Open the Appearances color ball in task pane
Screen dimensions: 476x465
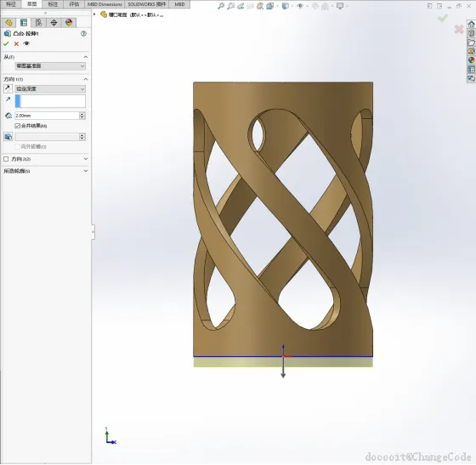(471, 60)
